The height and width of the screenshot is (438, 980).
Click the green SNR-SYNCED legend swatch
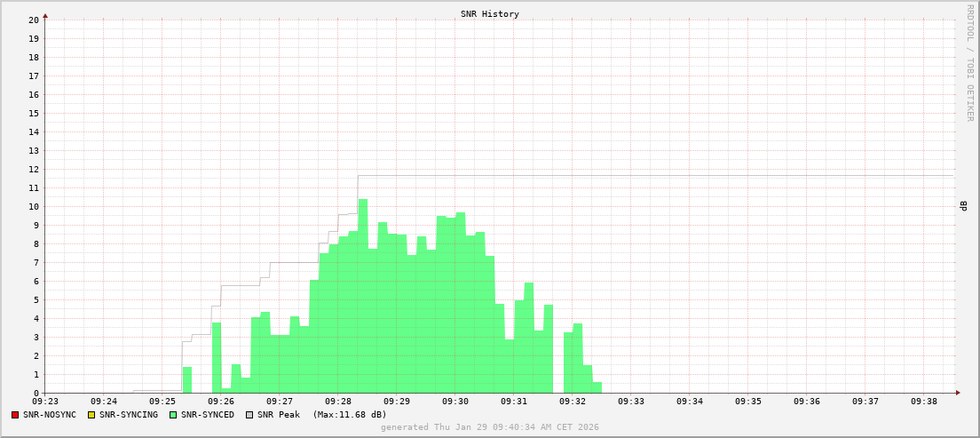173,415
